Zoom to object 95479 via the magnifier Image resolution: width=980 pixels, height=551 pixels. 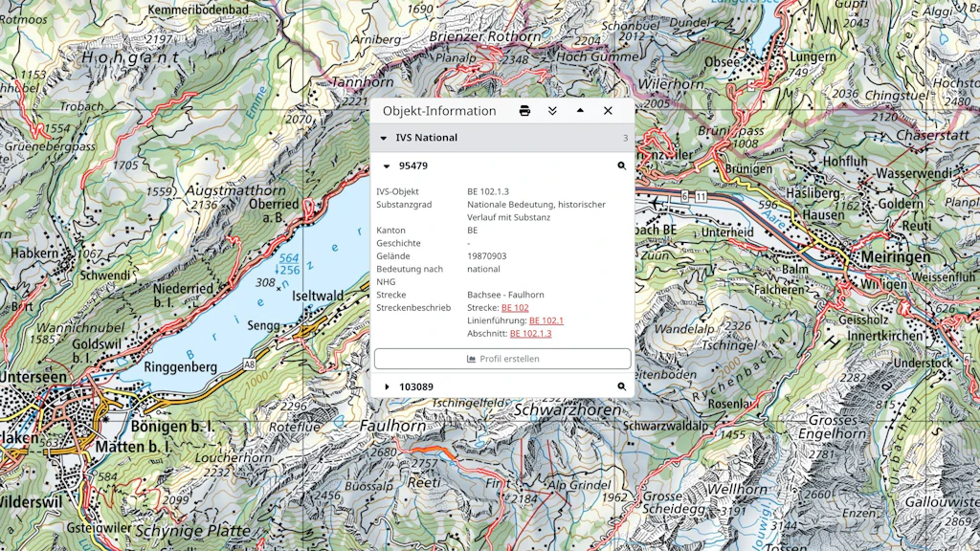tap(621, 165)
